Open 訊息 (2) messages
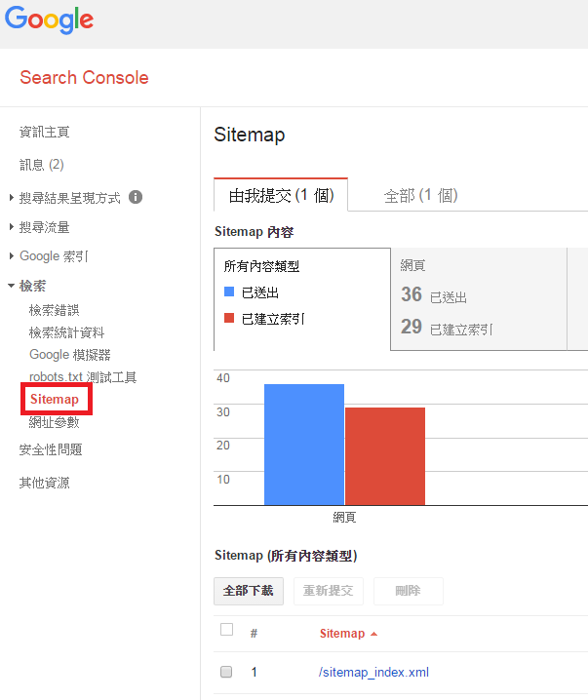Screen dimensions: 588x700 click(42, 165)
